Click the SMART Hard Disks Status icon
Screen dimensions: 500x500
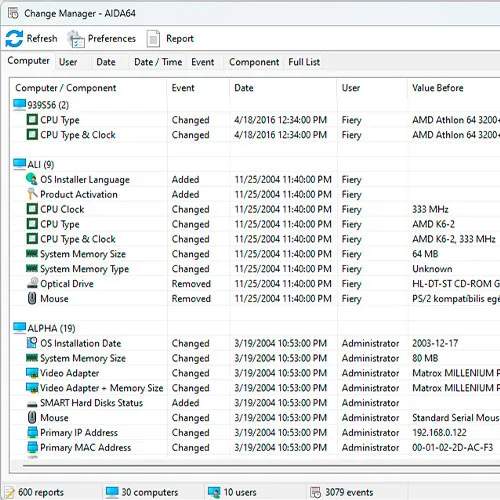pyautogui.click(x=32, y=404)
